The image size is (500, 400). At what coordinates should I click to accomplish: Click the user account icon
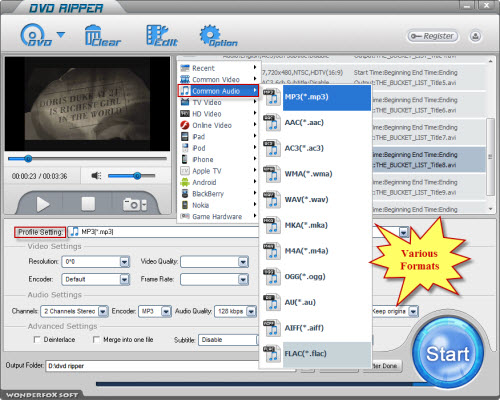(475, 36)
